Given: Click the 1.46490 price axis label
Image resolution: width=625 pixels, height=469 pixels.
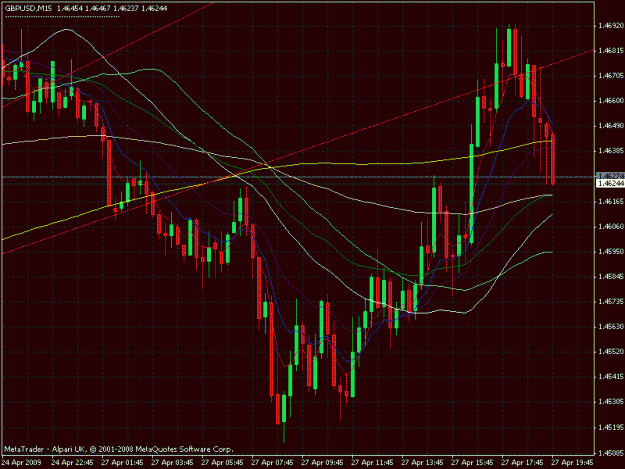Looking at the screenshot, I should pyautogui.click(x=610, y=126).
